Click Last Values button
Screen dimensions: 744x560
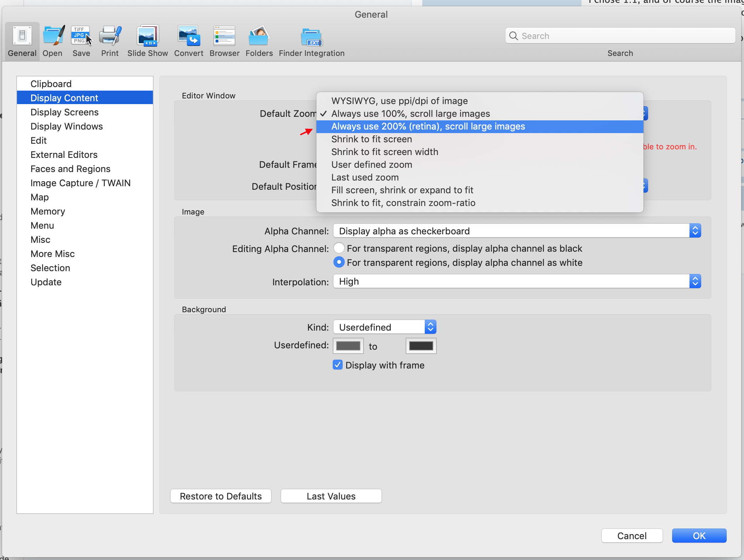tap(331, 496)
